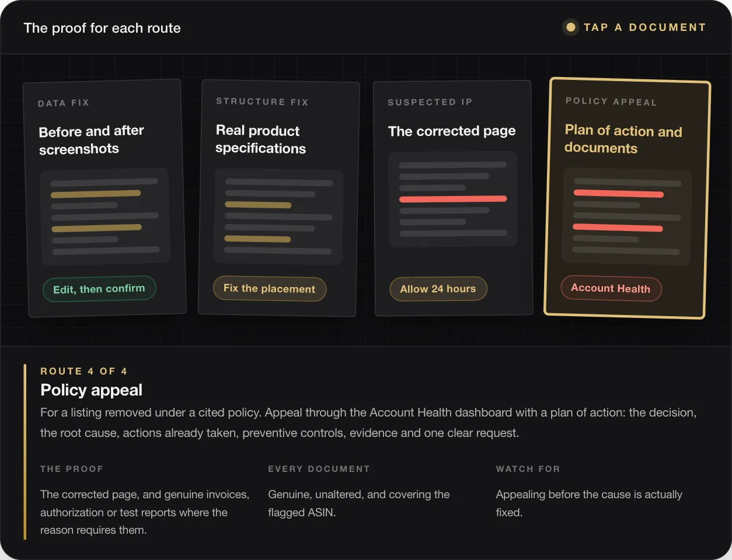Open the Data Fix document card
The width and height of the screenshot is (732, 560).
pyautogui.click(x=104, y=198)
